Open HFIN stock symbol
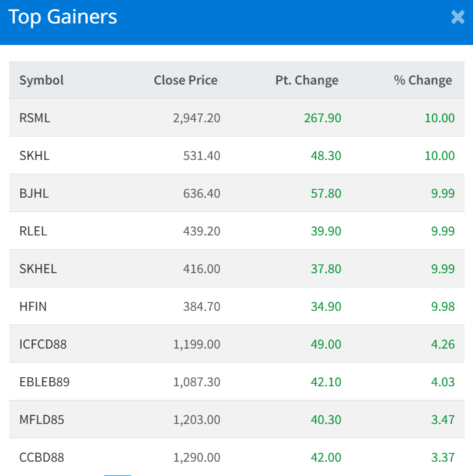Viewport: 473px width, 476px height. pyautogui.click(x=33, y=306)
